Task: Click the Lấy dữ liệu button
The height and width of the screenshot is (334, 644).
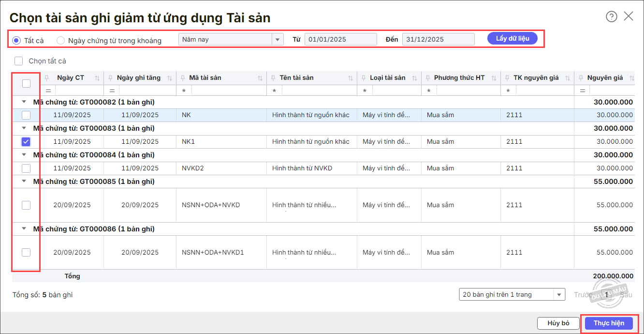Action: coord(512,39)
